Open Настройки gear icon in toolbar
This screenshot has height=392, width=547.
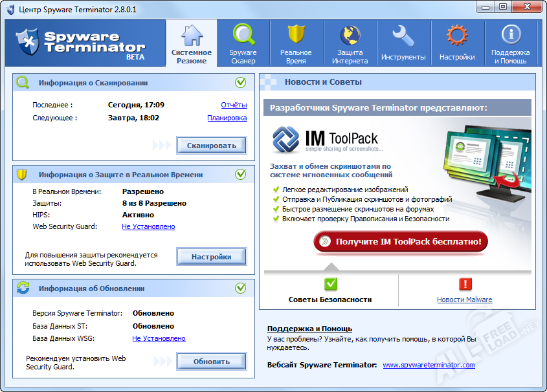(457, 36)
